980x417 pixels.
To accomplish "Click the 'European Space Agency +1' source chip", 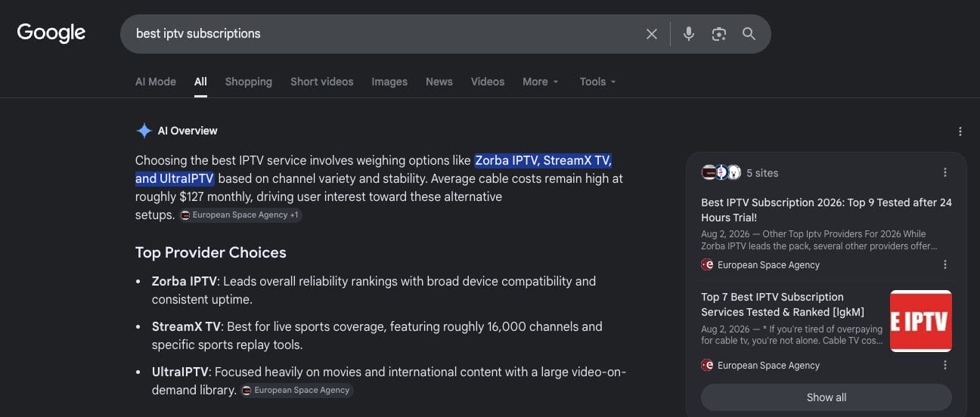I will [x=240, y=215].
